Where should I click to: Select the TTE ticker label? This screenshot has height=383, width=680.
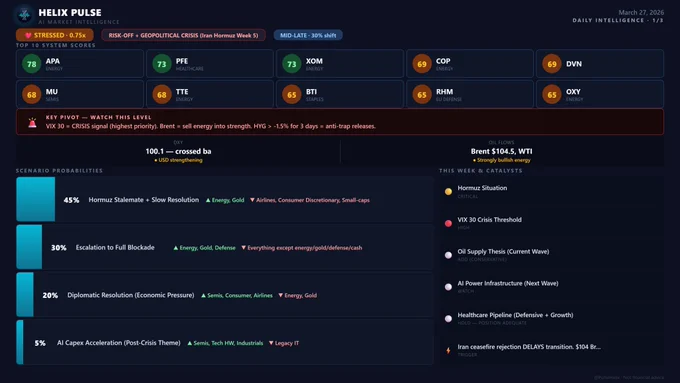click(182, 92)
